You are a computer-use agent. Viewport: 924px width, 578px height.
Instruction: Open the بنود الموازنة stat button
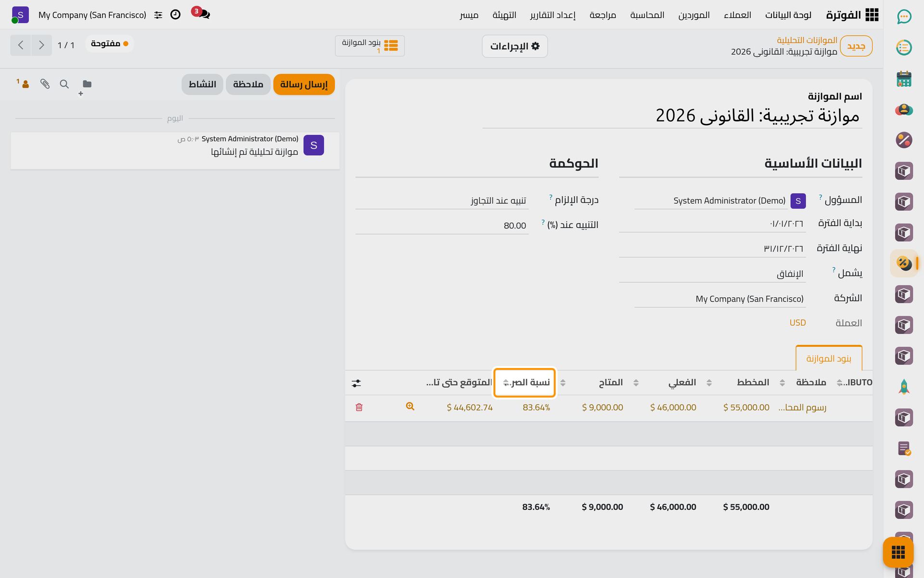370,46
